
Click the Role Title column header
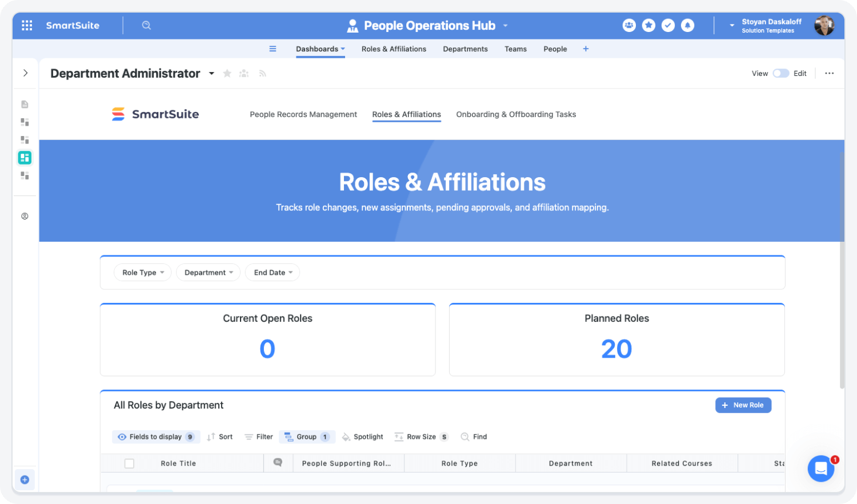click(178, 463)
